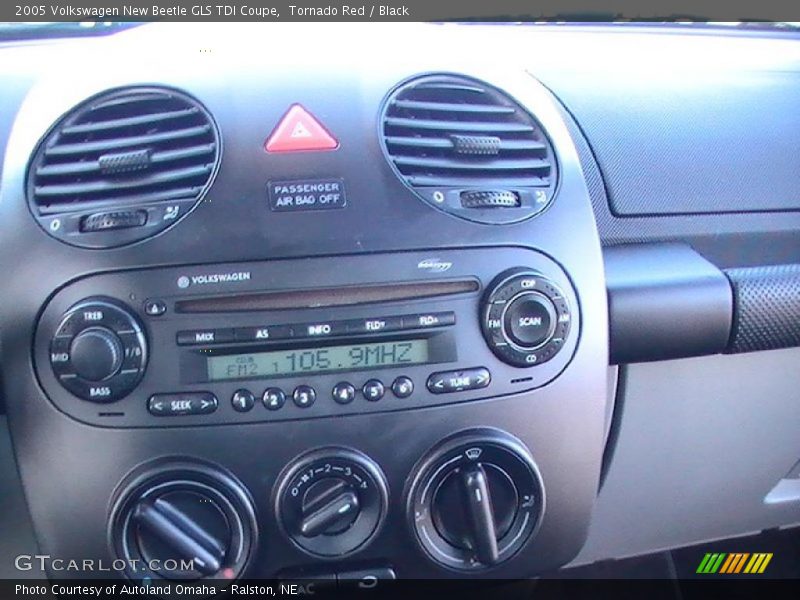Screen dimensions: 800x600
Task: Switch source to CD on scan ring
Action: [x=531, y=358]
